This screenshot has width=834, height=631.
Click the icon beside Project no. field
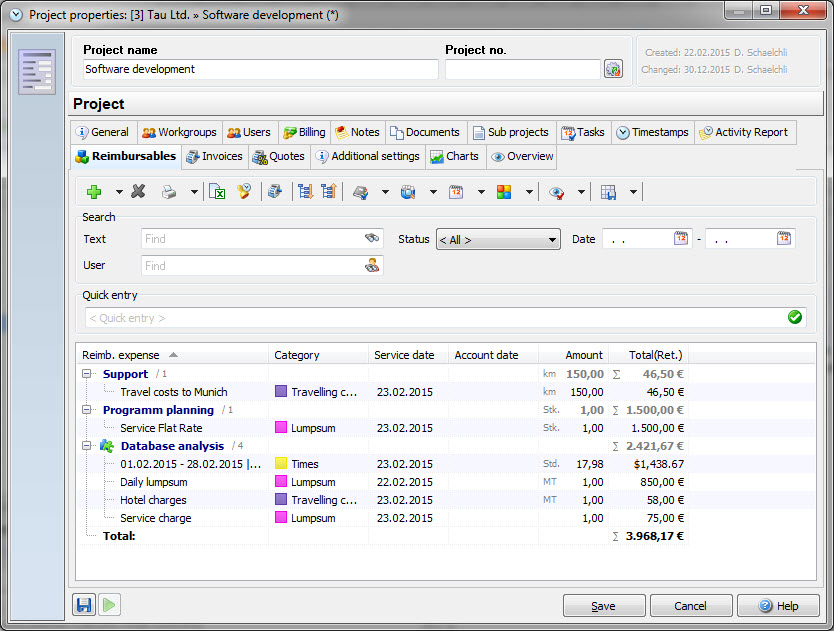point(613,69)
